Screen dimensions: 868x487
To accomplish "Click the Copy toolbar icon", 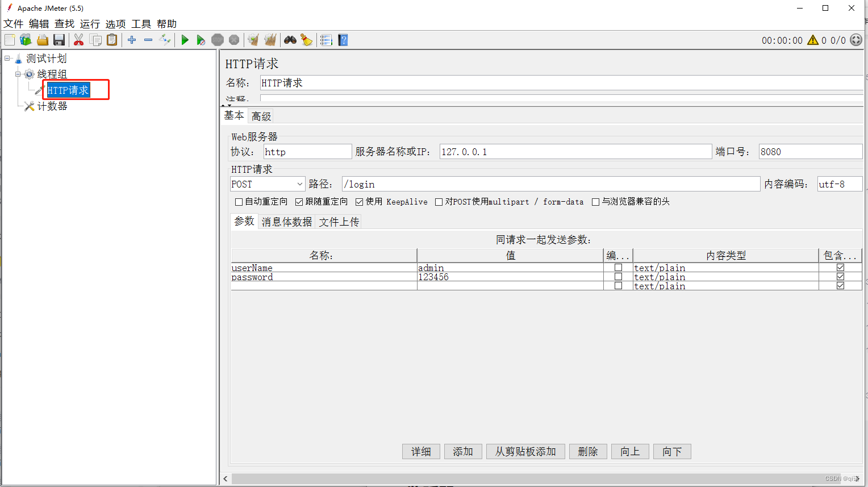I will click(96, 40).
